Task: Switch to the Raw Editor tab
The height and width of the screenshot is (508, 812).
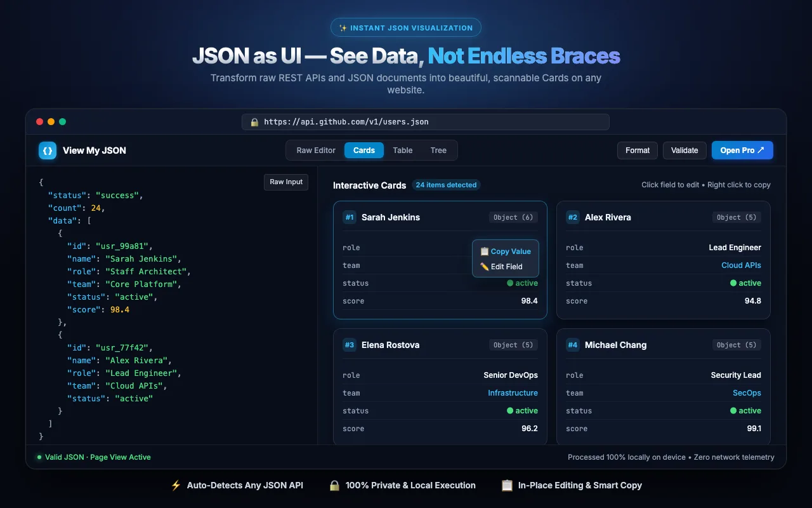Action: [x=316, y=150]
